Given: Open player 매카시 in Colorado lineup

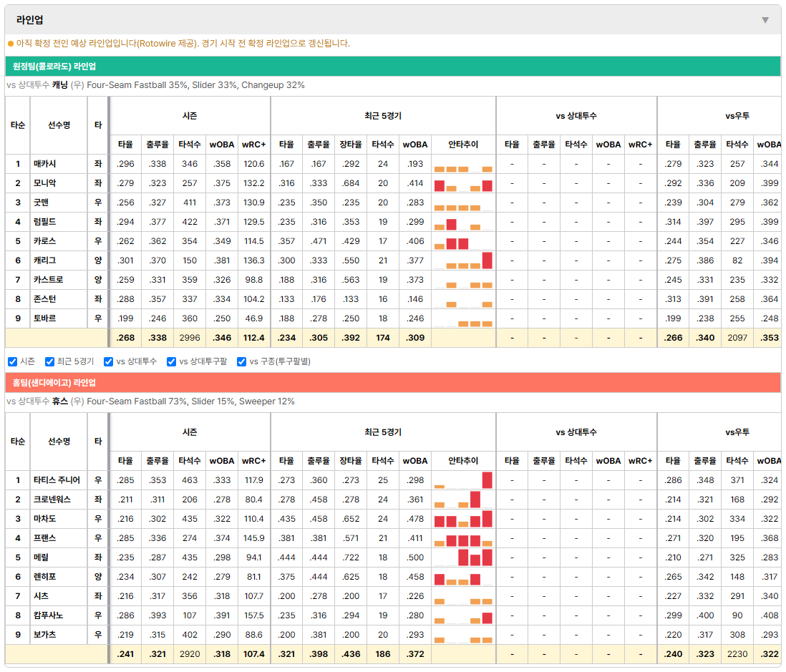Looking at the screenshot, I should (44, 164).
